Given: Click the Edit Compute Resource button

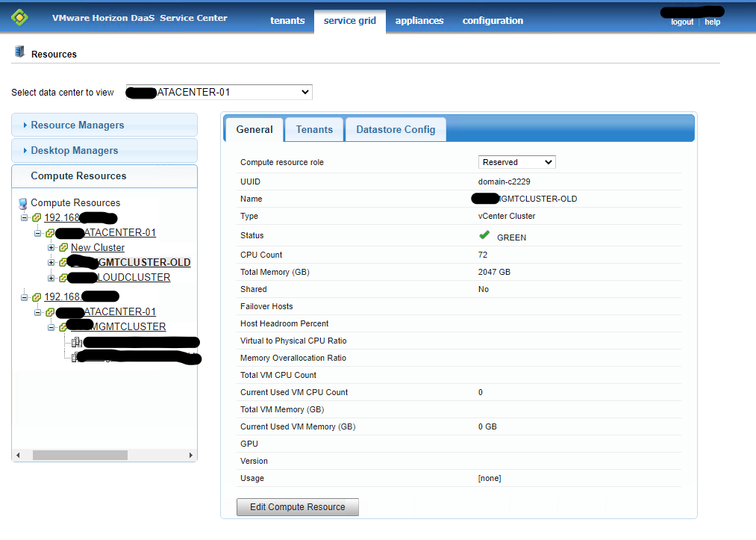Looking at the screenshot, I should 298,507.
